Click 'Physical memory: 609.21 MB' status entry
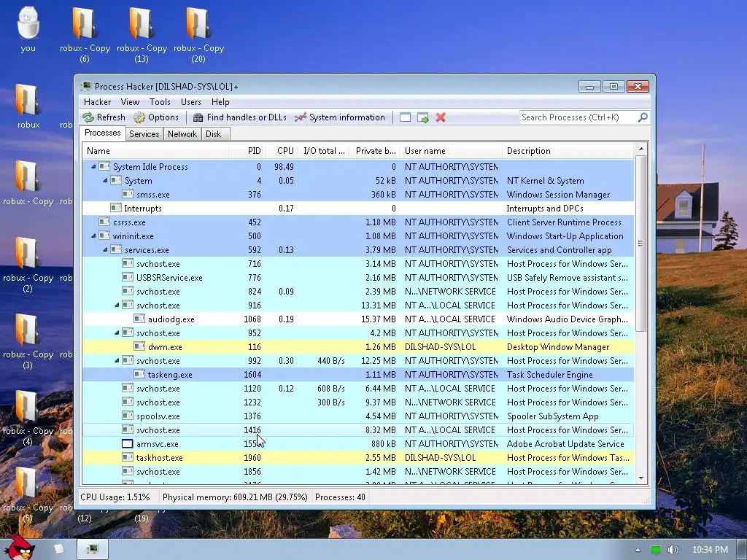This screenshot has width=747, height=560. tap(235, 497)
